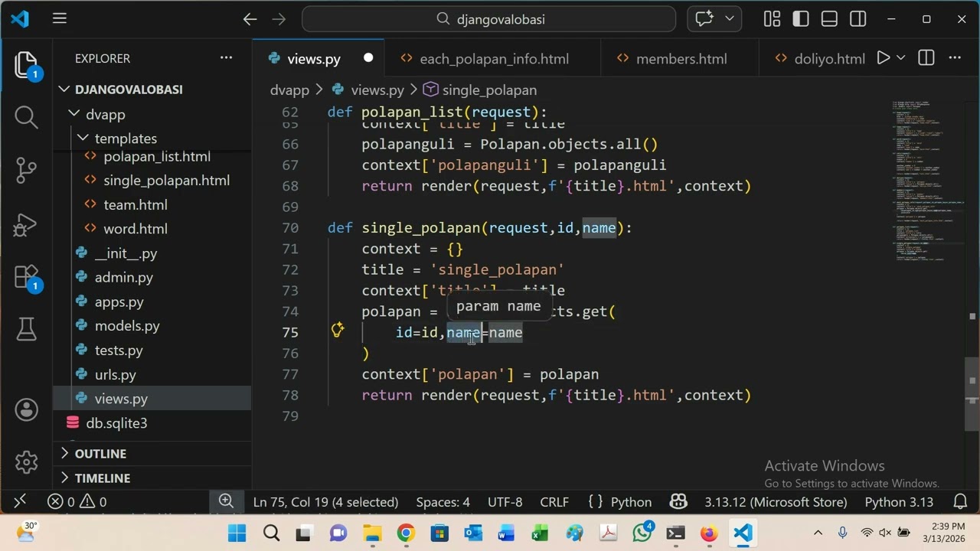
Task: Run the Python file with play button
Action: [883, 58]
